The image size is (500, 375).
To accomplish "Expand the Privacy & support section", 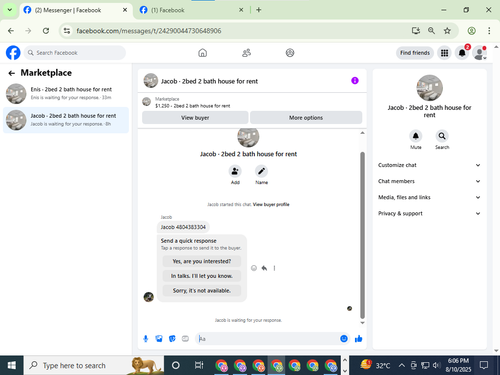I will 429,213.
